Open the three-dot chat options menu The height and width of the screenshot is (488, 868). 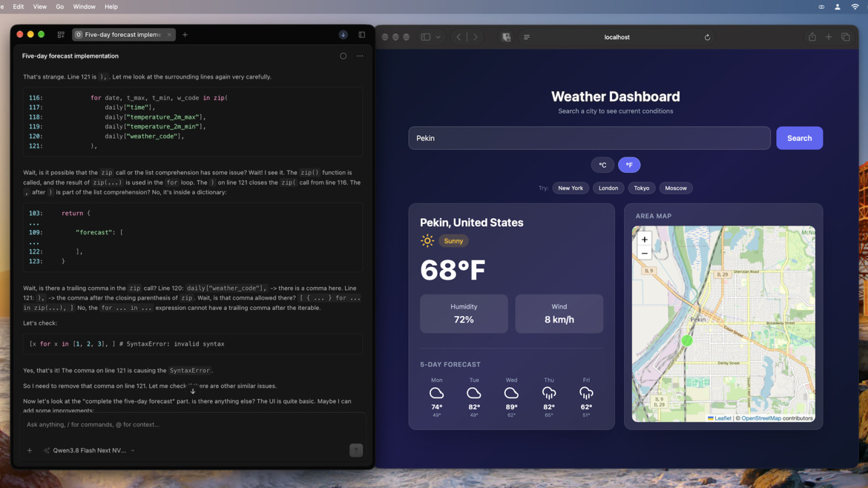(x=360, y=56)
